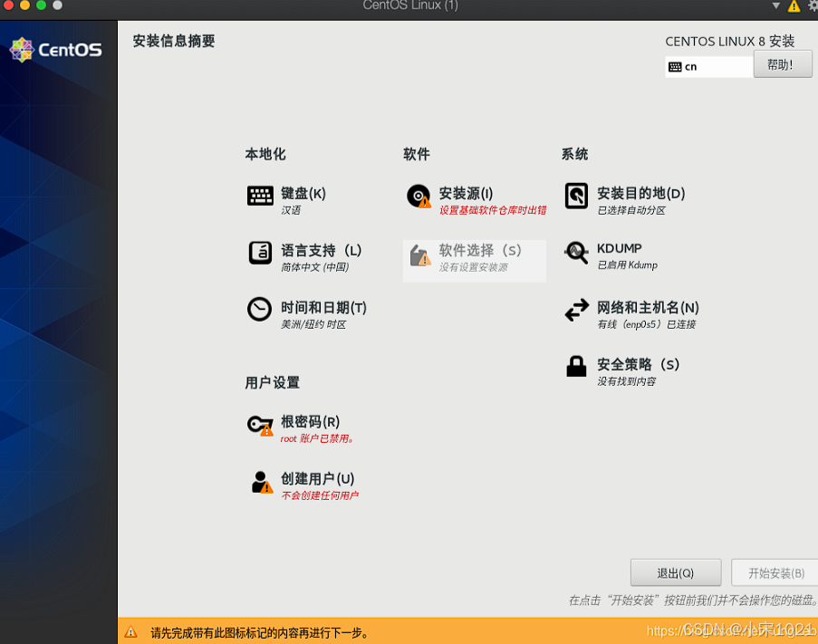The width and height of the screenshot is (818, 644).
Task: Open 安装目的地(D) label
Action: [x=641, y=194]
